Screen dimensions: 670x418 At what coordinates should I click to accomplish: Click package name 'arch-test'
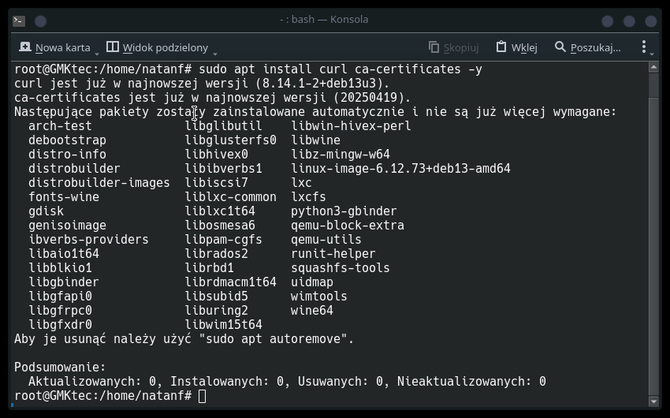point(60,126)
